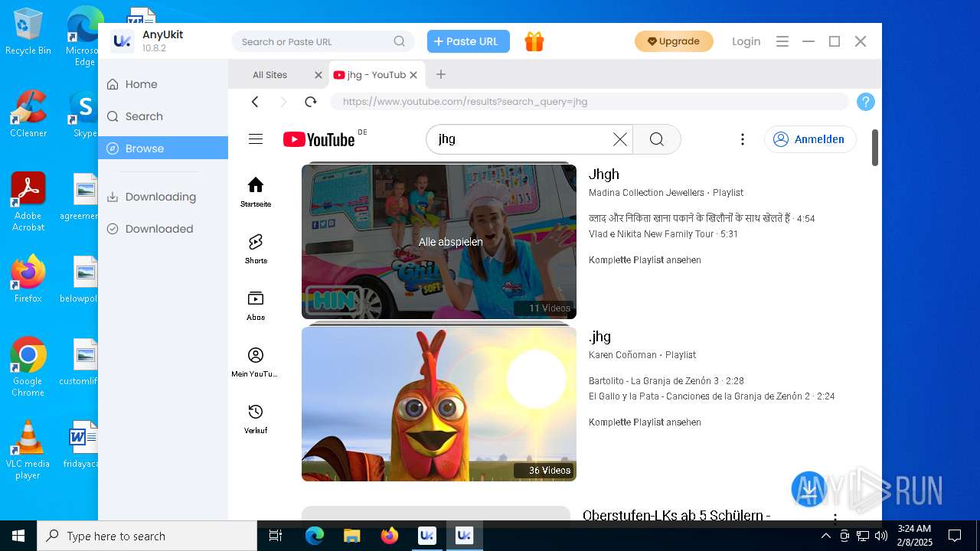Click the browser address bar URL
This screenshot has height=551, width=980.
point(590,102)
